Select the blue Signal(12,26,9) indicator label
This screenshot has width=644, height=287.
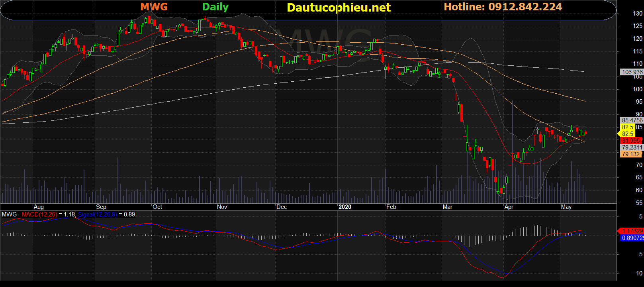tap(97, 214)
